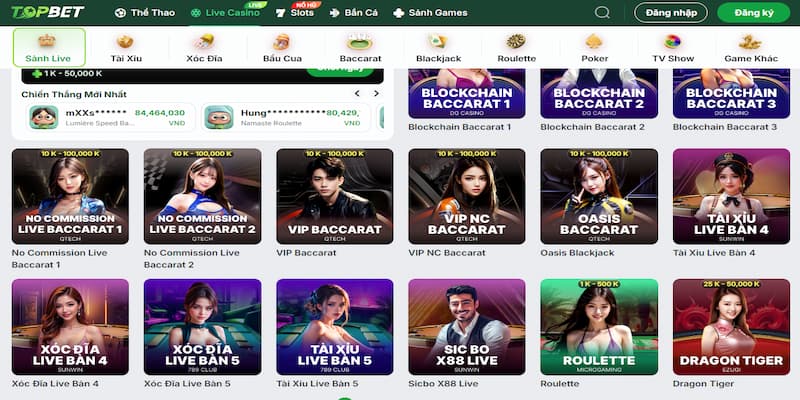
Task: Show previous winners with left arrow
Action: coord(357,93)
